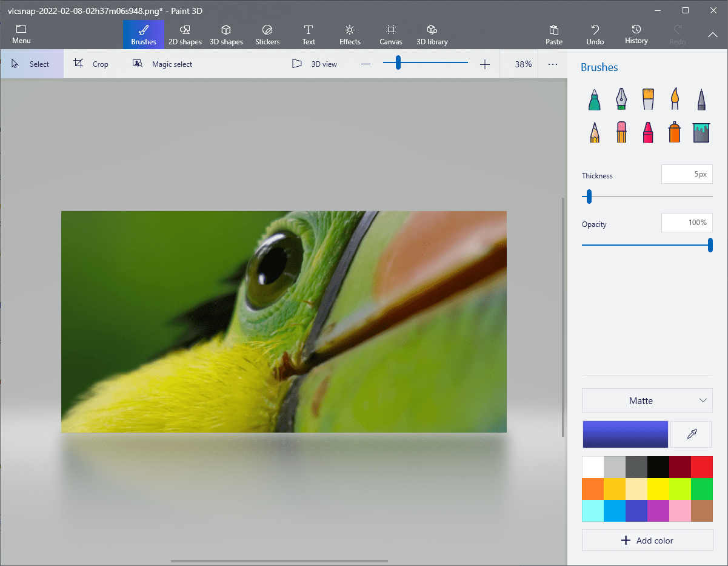Select the Pixel pen brush
Viewport: 728px width, 566px height.
(x=701, y=99)
